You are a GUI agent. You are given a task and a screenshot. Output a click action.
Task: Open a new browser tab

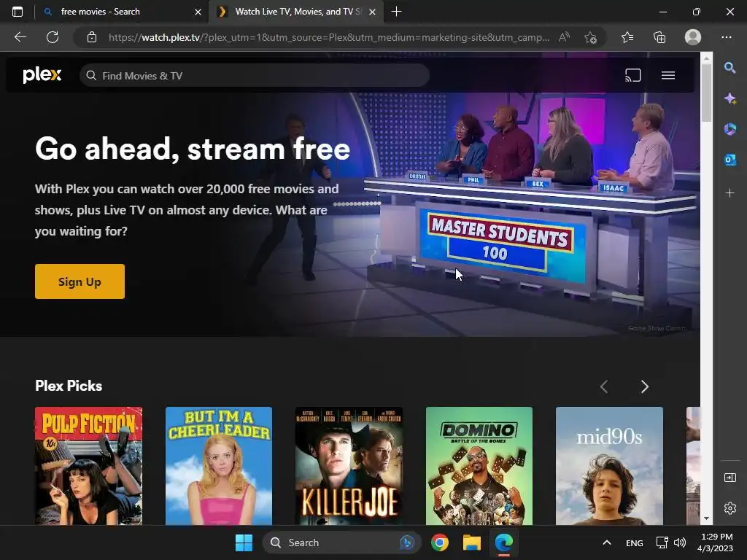point(396,12)
